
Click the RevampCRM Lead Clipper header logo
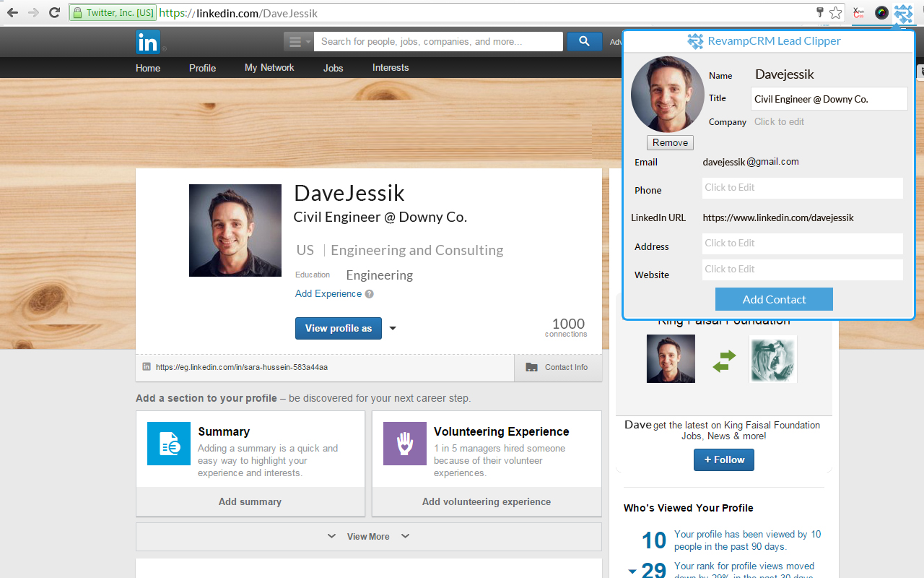point(695,41)
